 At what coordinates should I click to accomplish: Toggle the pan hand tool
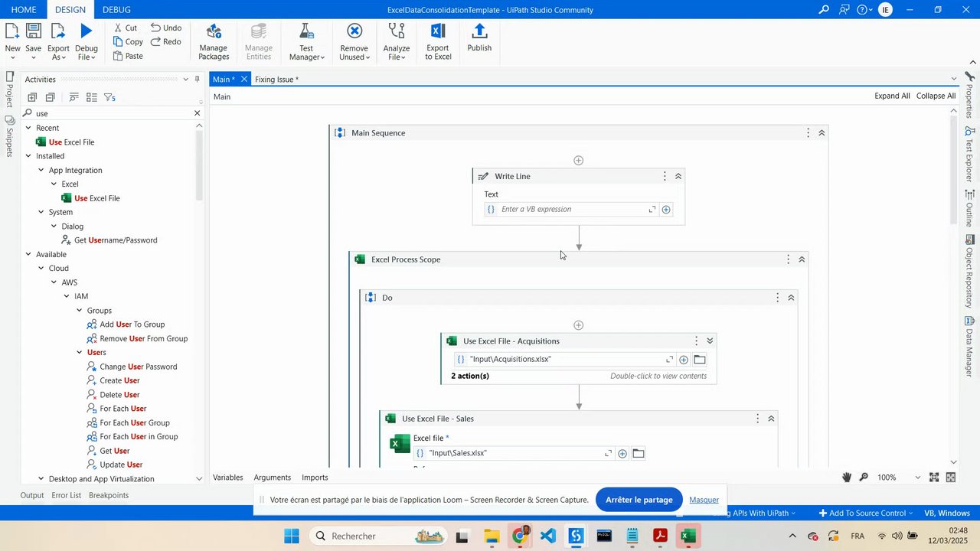tap(847, 478)
